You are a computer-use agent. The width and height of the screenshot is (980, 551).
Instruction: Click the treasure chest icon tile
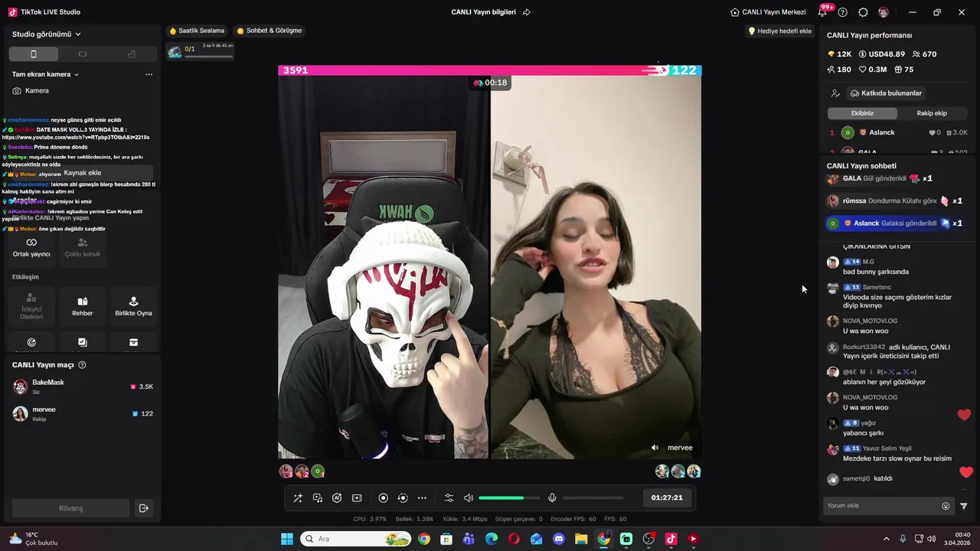tap(133, 343)
